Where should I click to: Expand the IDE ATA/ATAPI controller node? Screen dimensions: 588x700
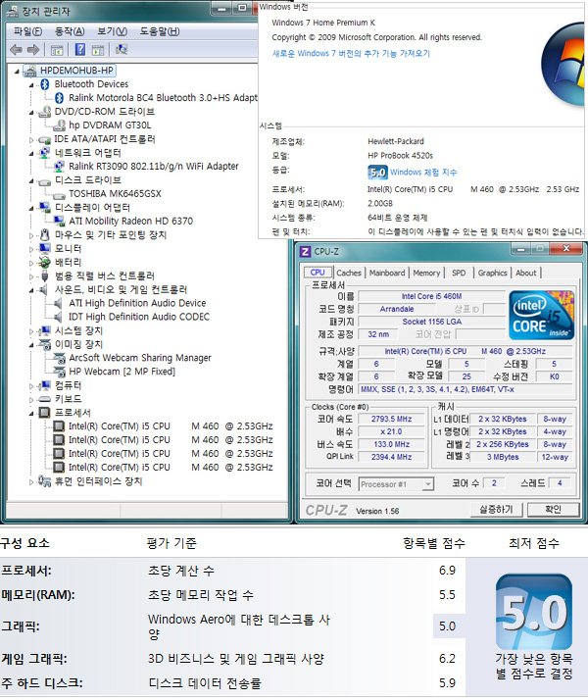32,139
